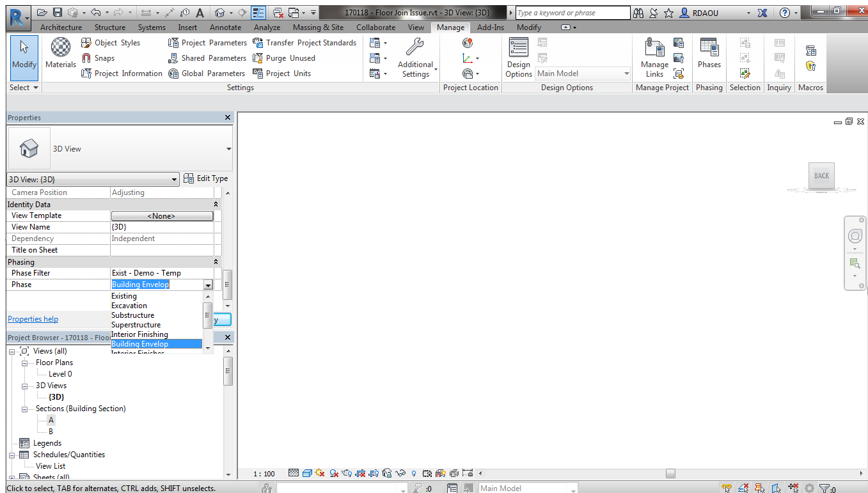868x493 pixels.
Task: Expand the Sheets (all) tree node
Action: click(x=13, y=477)
